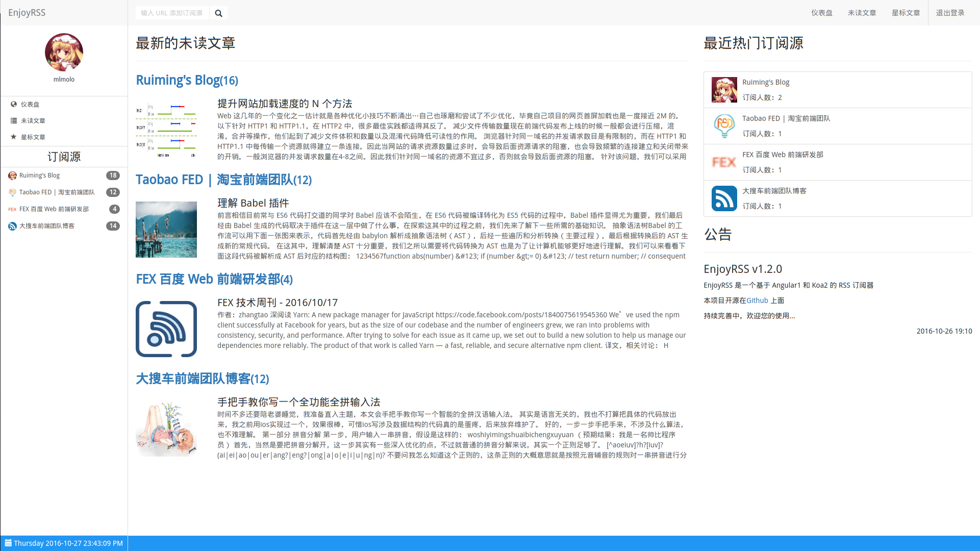Click the URL subscription input field

pos(172,13)
